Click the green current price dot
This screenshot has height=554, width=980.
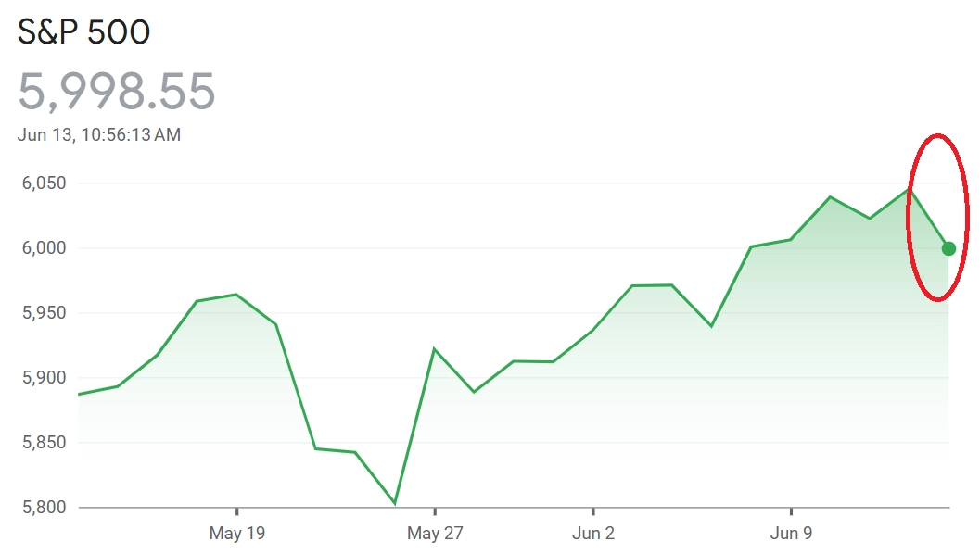pyautogui.click(x=948, y=248)
